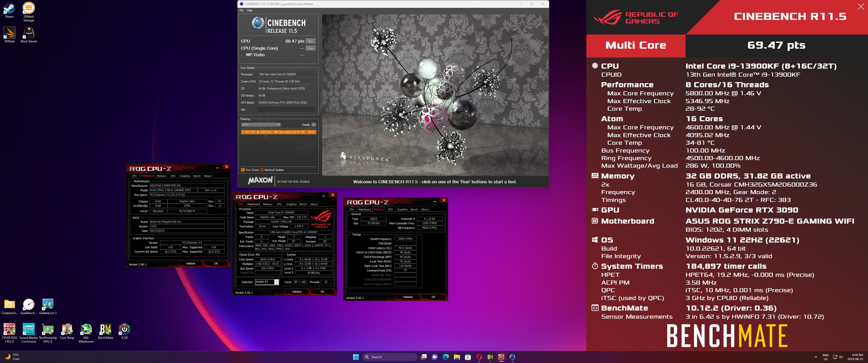868x363 pixels.
Task: Click Validate in the Memory timings CPU-Z window
Action: pos(408,297)
